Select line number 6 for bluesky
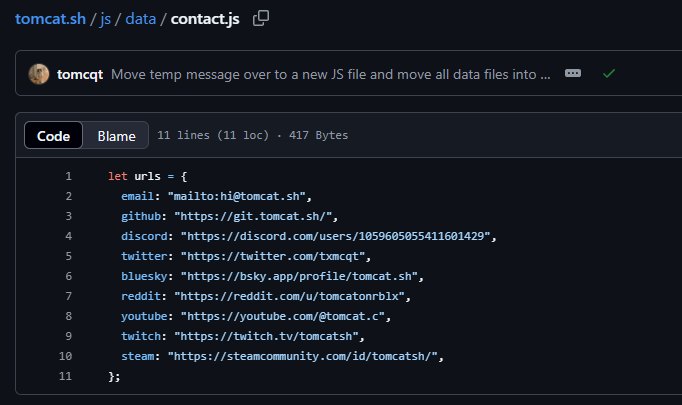 tap(68, 276)
